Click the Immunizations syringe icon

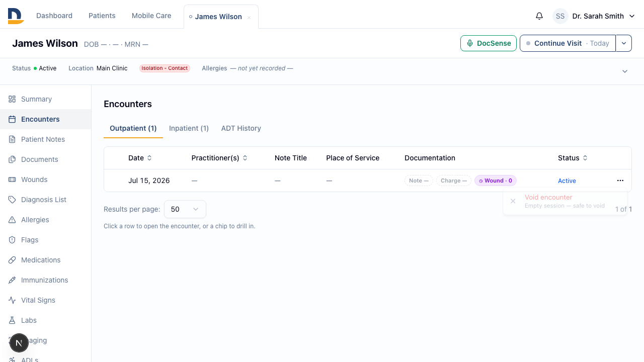pyautogui.click(x=12, y=280)
